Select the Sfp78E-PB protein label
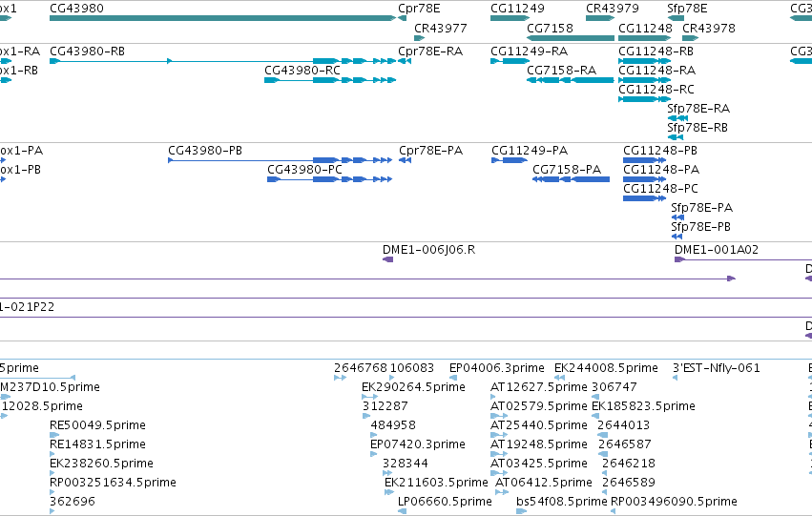This screenshot has height=516, width=812. [x=701, y=227]
